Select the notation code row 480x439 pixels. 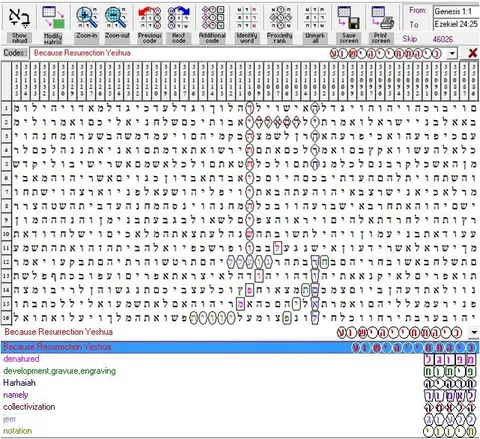[240, 431]
